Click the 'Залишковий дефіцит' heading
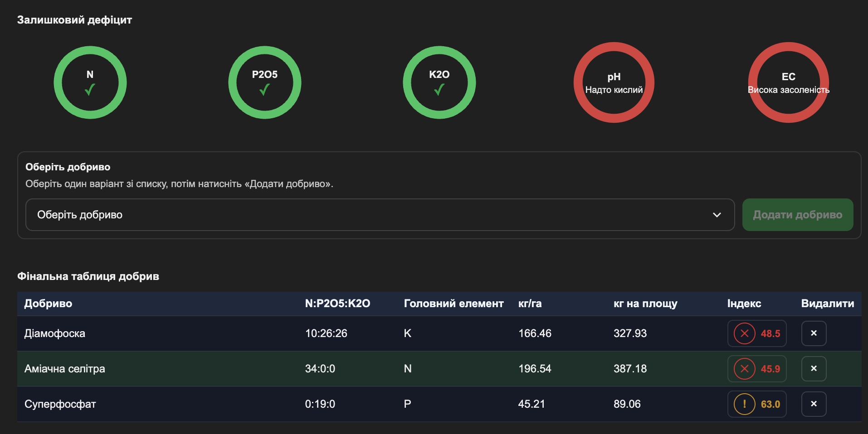868x434 pixels. [74, 20]
